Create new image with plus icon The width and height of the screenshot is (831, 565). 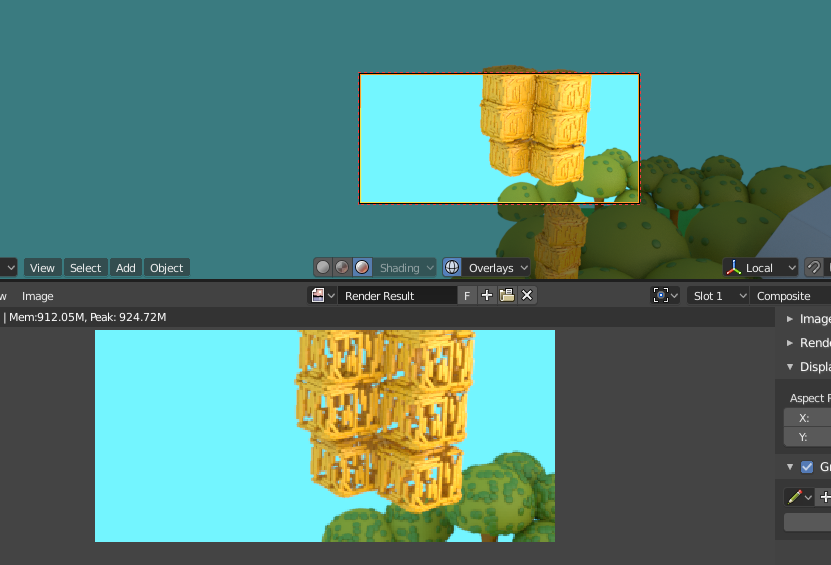[x=487, y=295]
